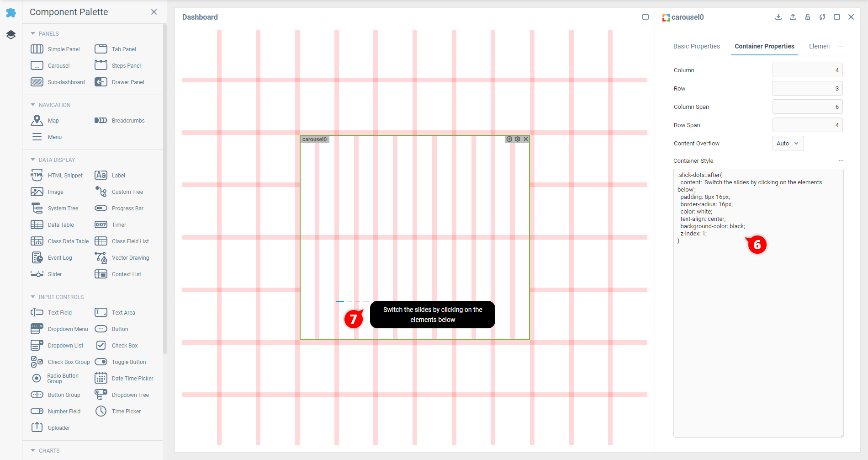Click the lock icon in properties header

click(808, 17)
